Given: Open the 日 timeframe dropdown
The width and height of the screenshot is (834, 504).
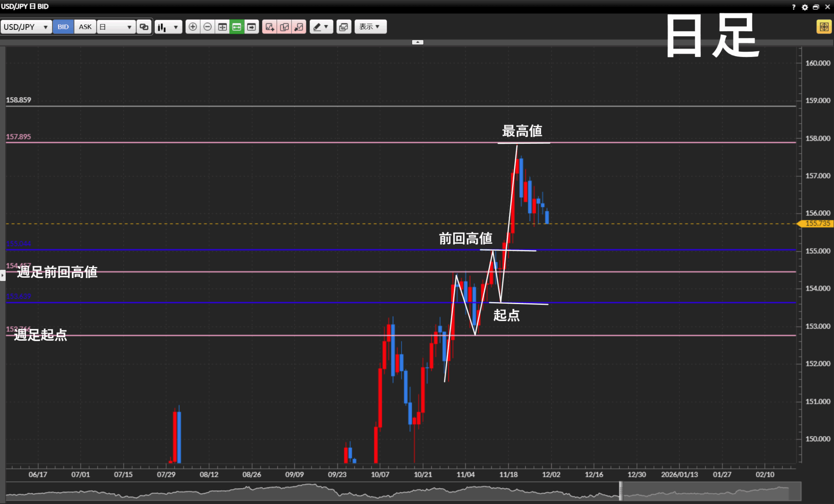Looking at the screenshot, I should coord(116,27).
